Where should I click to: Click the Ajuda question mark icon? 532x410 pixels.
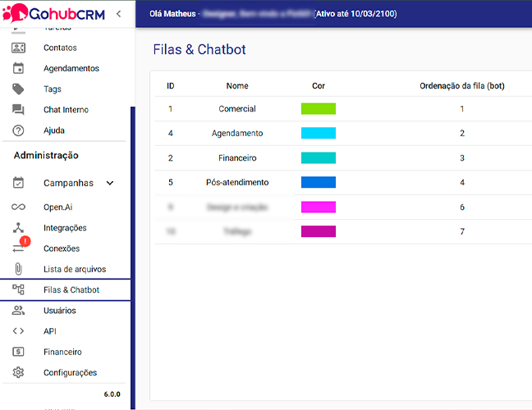(18, 130)
